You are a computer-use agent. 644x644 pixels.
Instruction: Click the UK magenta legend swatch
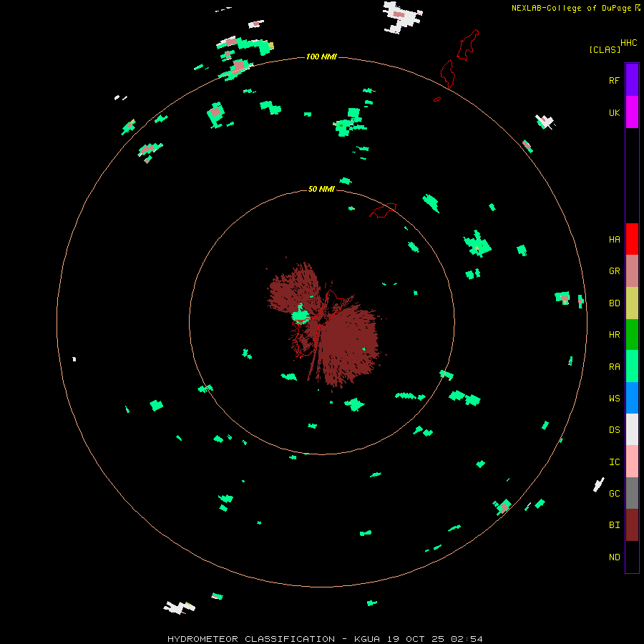pyautogui.click(x=632, y=112)
